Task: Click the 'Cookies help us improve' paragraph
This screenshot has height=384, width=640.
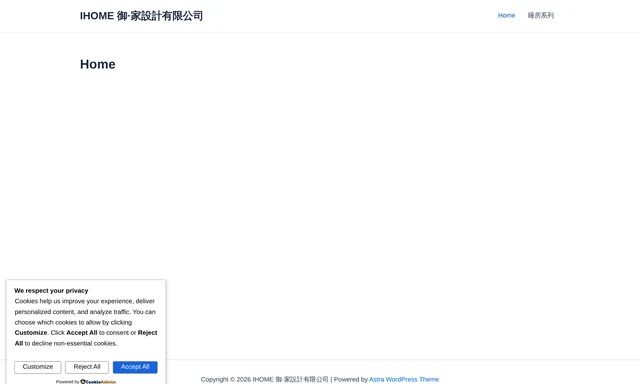Action: pos(86,322)
